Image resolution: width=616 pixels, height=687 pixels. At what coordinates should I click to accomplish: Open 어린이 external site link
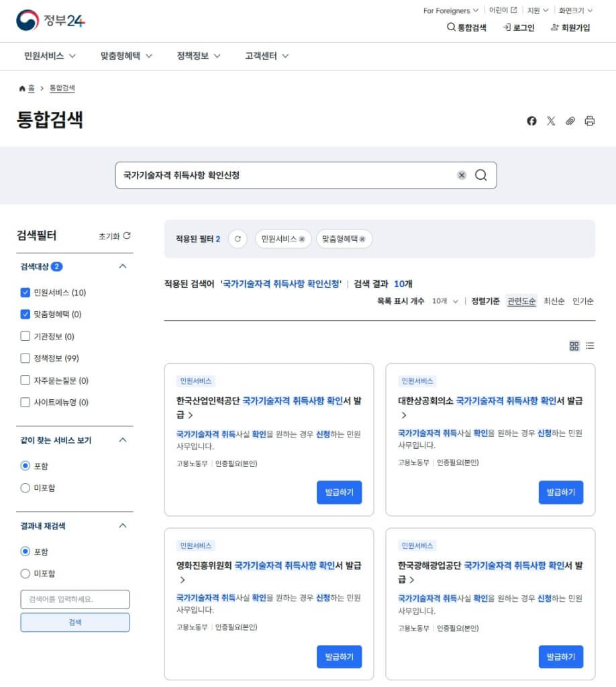coord(503,10)
